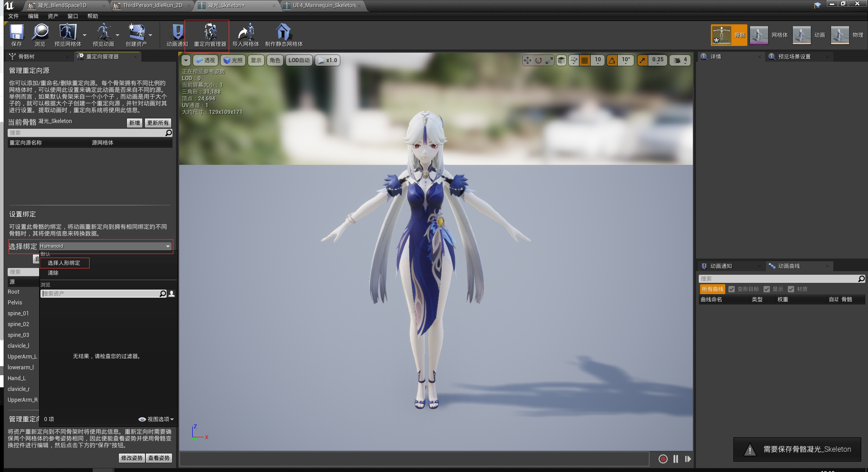868x472 pixels.
Task: Choose Select Humanoid Rig (选择人形绑定) option
Action: [x=64, y=263]
